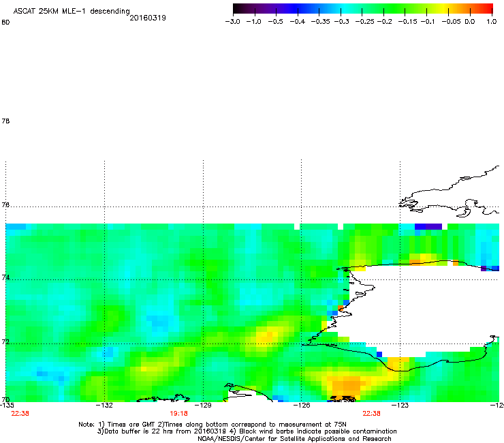Viewport: 504px width, 443px height.
Task: Select the latitude label "72"
Action: (5, 341)
